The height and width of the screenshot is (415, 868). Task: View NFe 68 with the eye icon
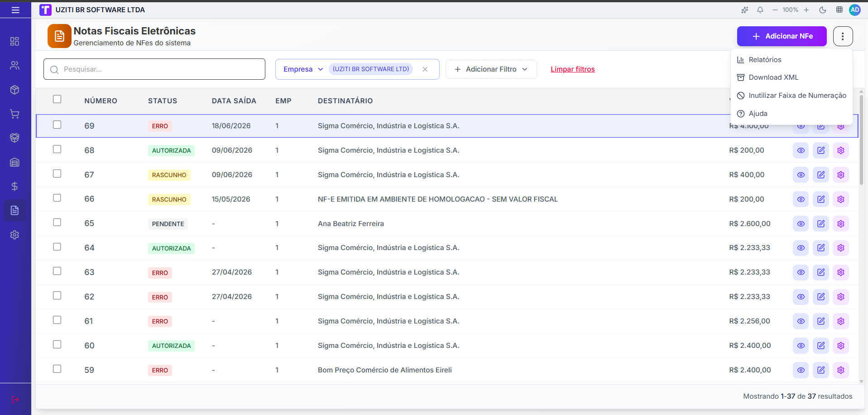point(801,150)
